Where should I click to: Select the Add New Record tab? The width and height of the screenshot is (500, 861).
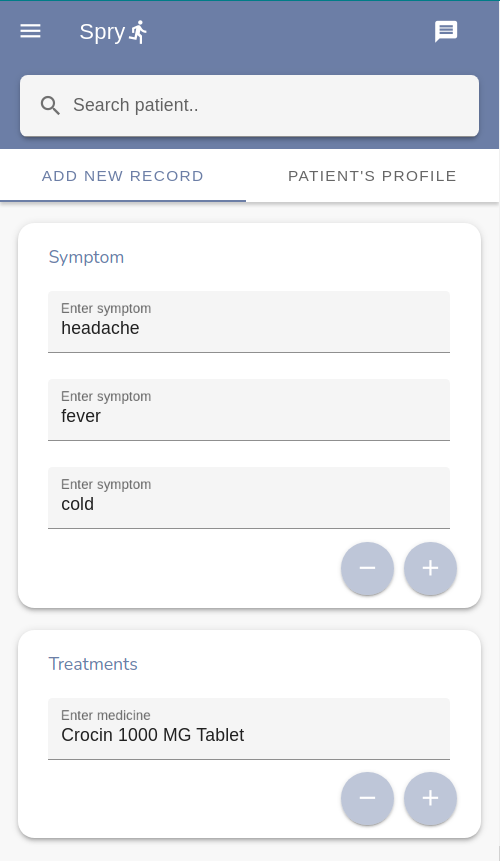point(123,176)
